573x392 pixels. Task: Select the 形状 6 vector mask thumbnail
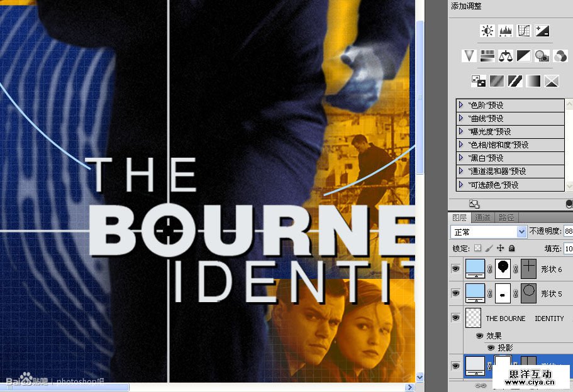[x=528, y=269]
